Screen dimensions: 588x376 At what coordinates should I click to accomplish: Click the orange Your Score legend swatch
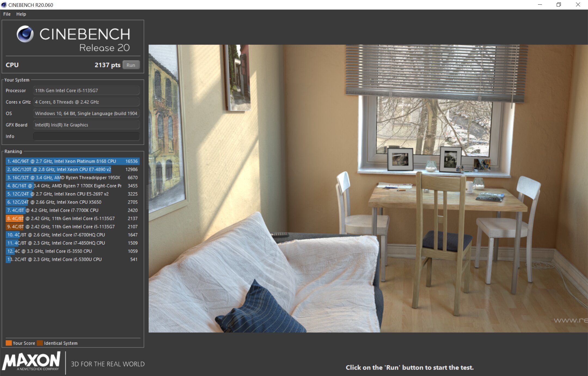(9, 343)
